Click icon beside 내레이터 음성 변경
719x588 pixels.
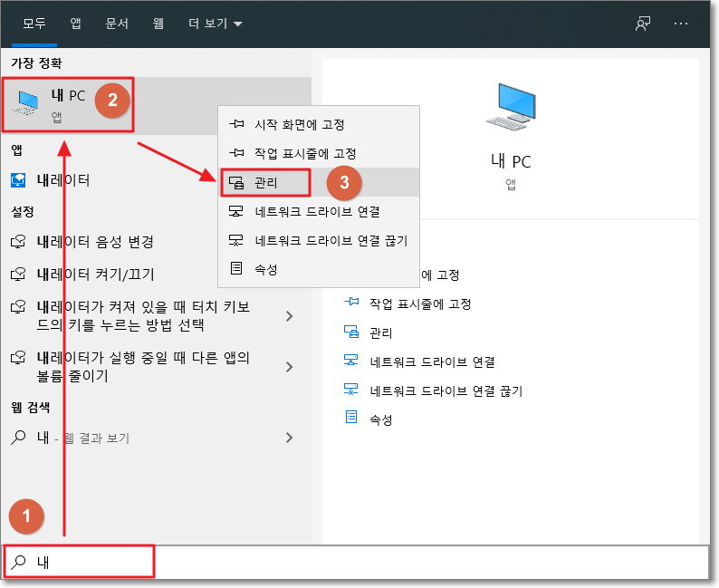point(18,242)
